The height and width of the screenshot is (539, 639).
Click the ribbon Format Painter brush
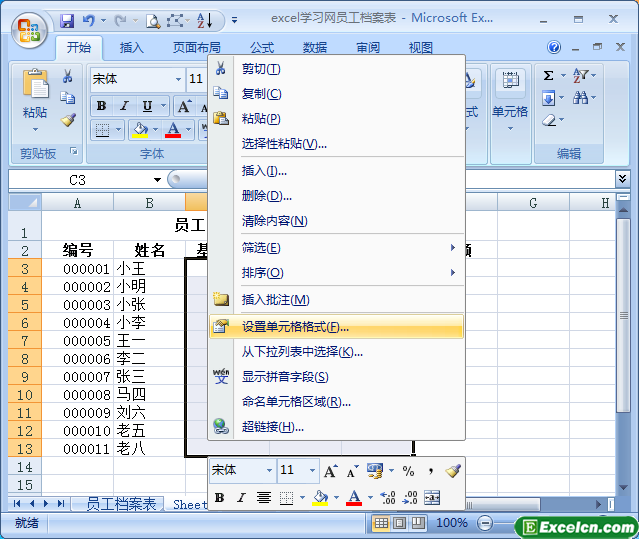point(68,119)
